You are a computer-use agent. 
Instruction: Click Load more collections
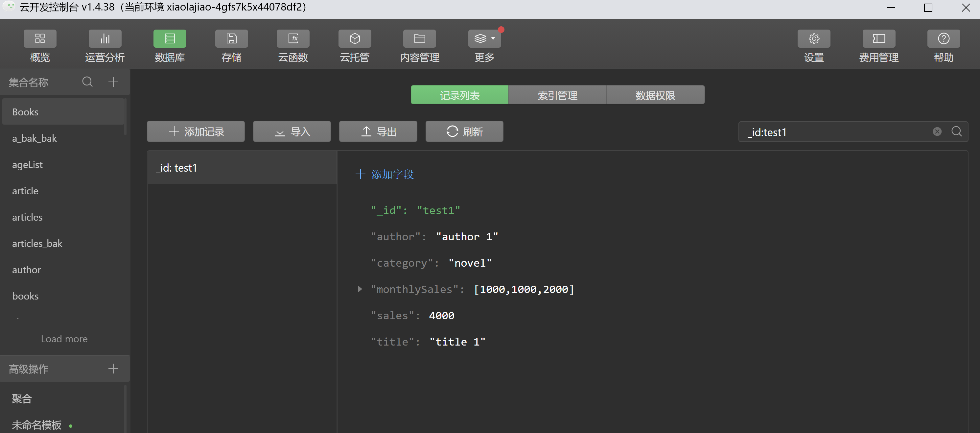[64, 339]
